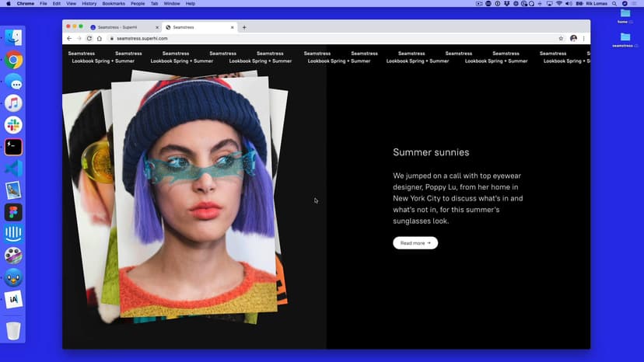Viewport: 644px width, 362px height.
Task: Open the Terminal app in the dock
Action: point(13,147)
